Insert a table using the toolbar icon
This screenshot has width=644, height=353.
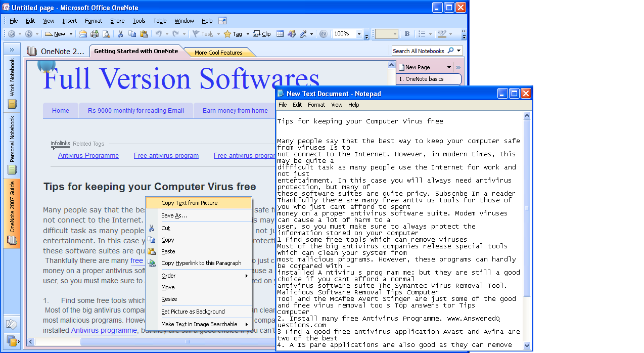[x=280, y=34]
